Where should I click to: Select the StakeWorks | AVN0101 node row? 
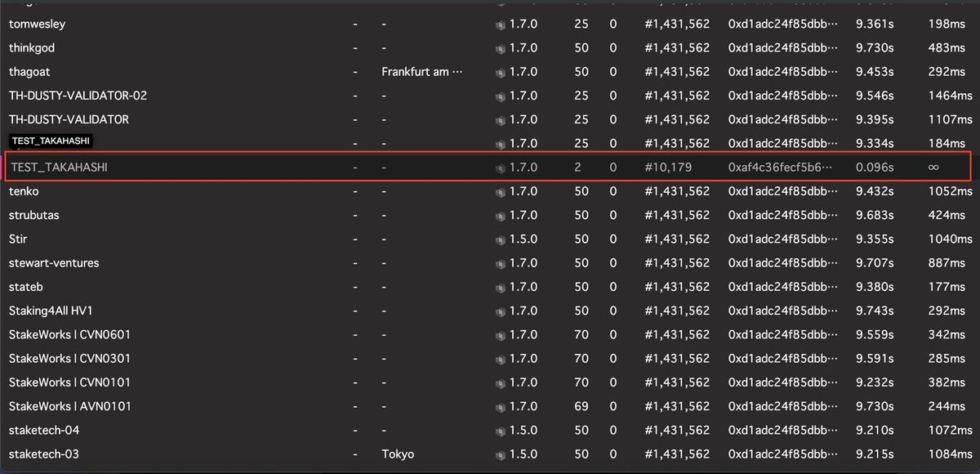point(70,406)
